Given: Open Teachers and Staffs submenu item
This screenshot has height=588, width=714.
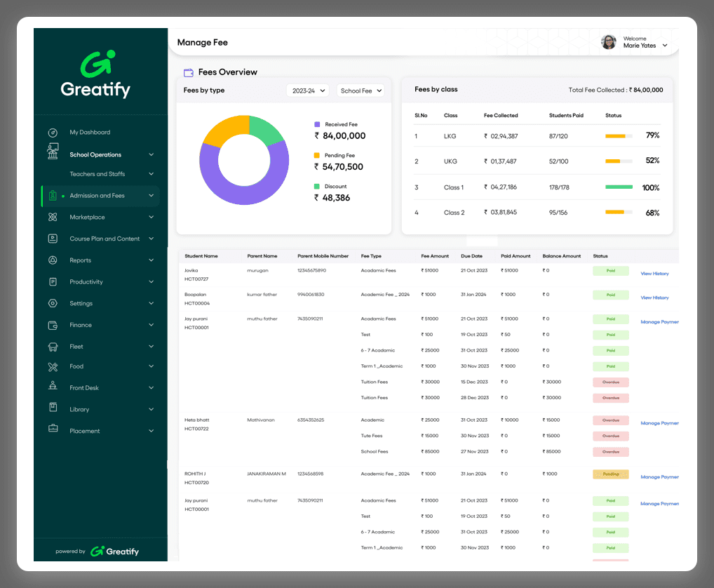Looking at the screenshot, I should (97, 174).
